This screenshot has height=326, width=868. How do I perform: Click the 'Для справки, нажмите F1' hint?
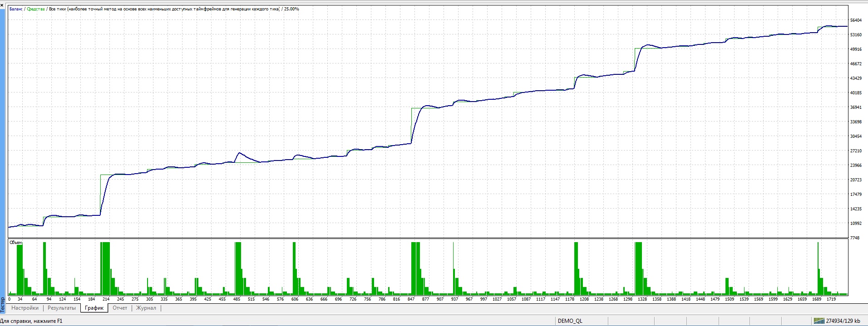click(31, 321)
